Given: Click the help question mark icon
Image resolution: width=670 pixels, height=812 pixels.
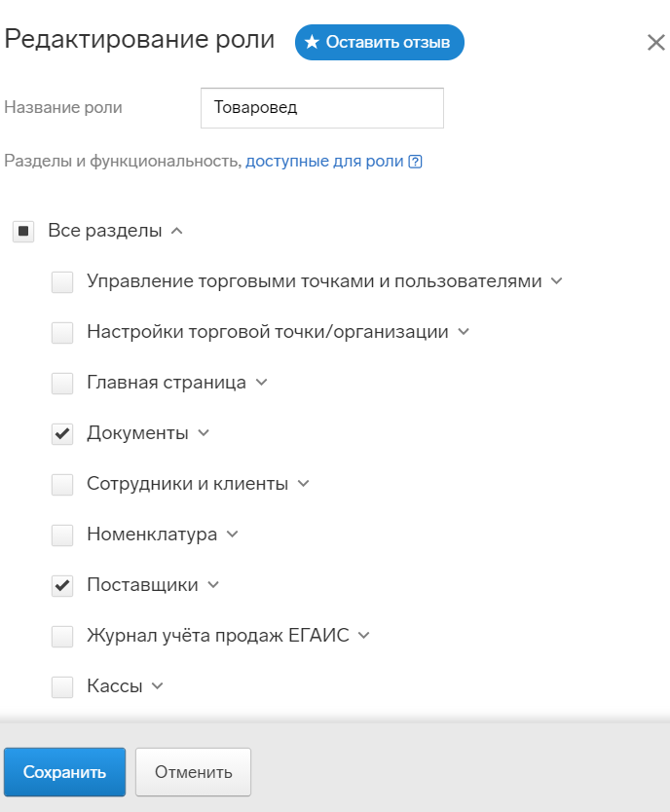Looking at the screenshot, I should (415, 162).
